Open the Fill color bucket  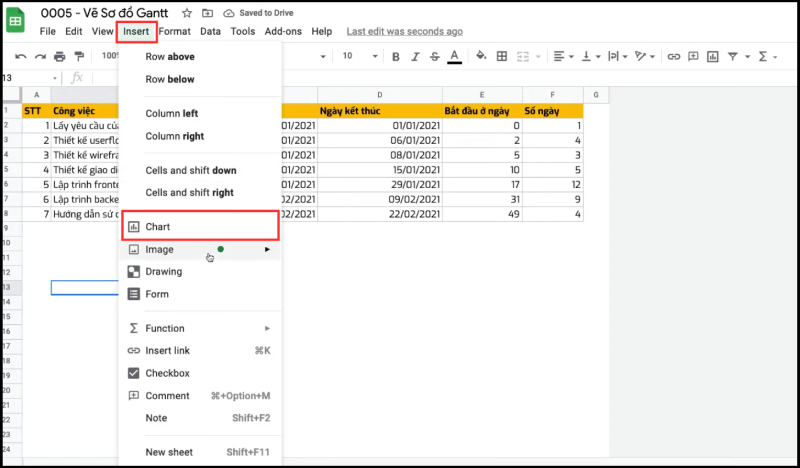click(481, 56)
